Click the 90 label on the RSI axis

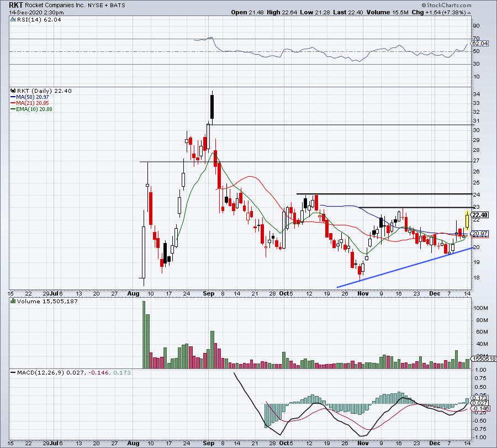coord(477,26)
